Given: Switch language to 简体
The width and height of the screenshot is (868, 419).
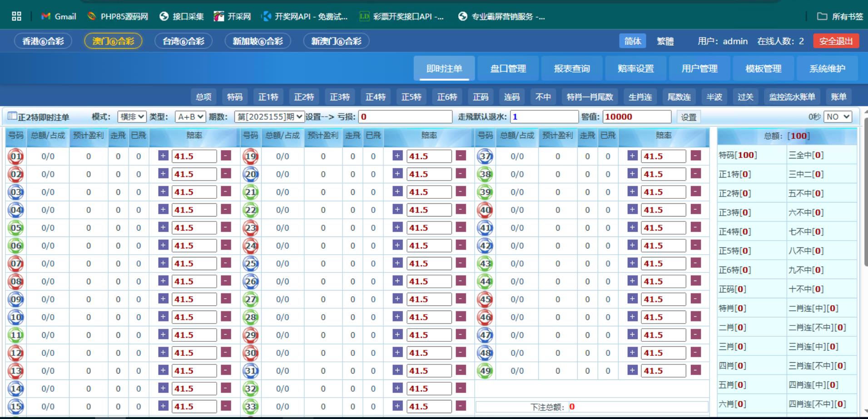Looking at the screenshot, I should [x=632, y=41].
